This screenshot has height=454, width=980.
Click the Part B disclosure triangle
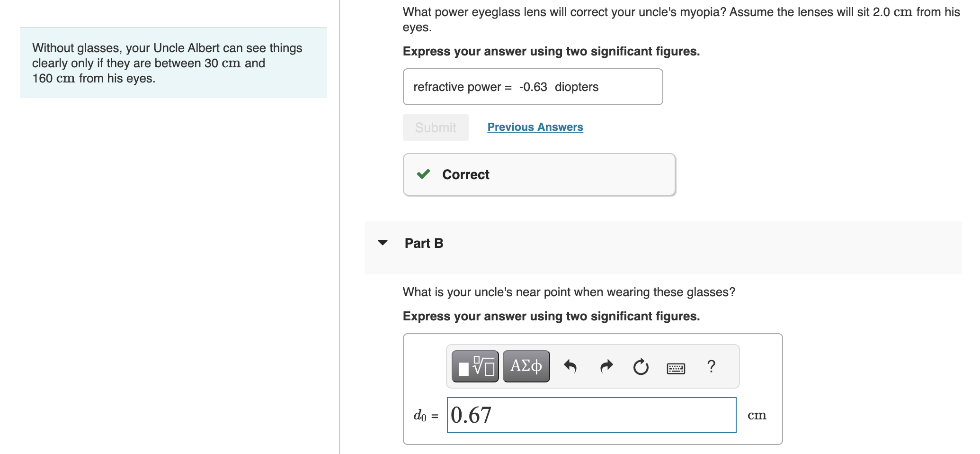384,243
